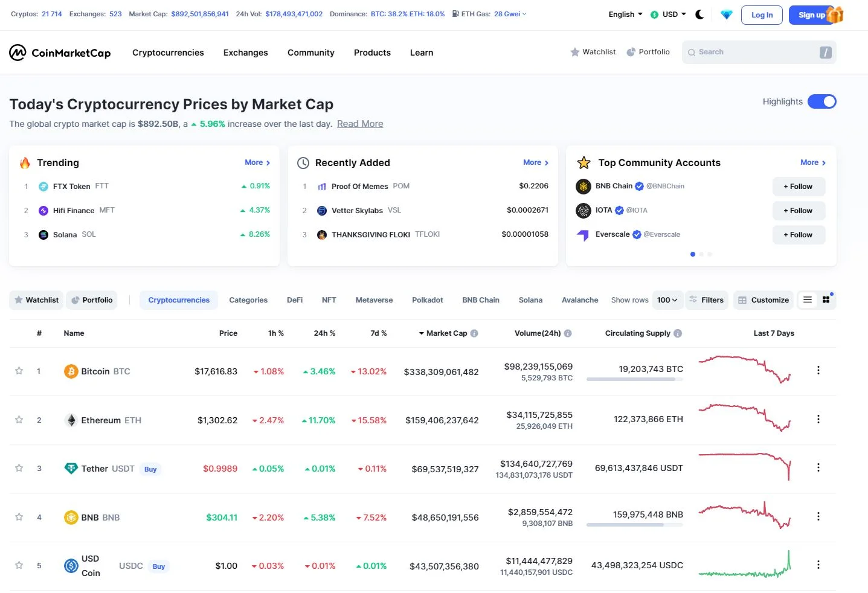The width and height of the screenshot is (868, 593).
Task: Open the three-dot menu for BNB
Action: tap(818, 516)
